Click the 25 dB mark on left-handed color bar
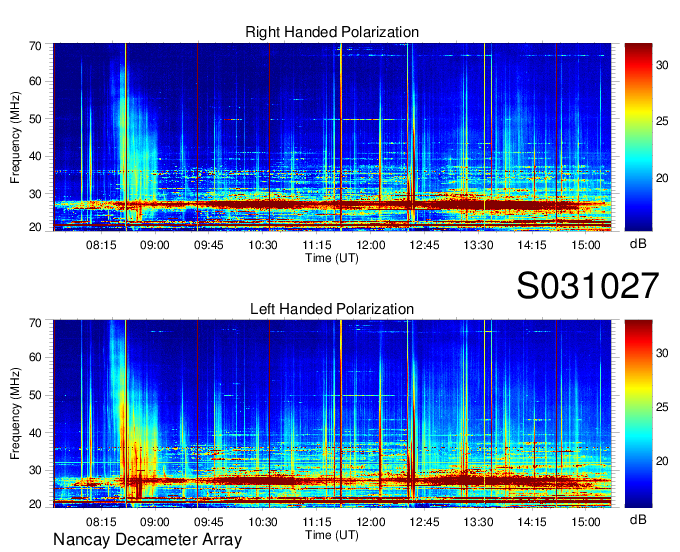Viewport: 680px width, 552px height. coord(662,407)
